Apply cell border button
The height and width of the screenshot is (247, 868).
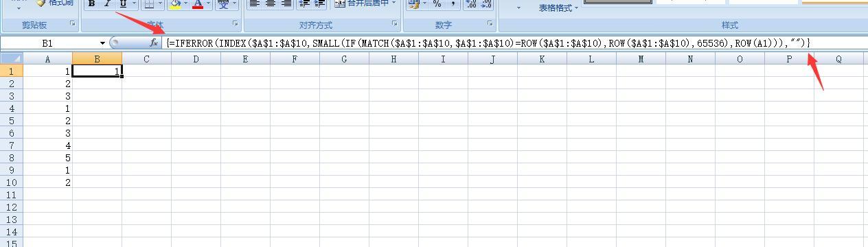click(149, 3)
